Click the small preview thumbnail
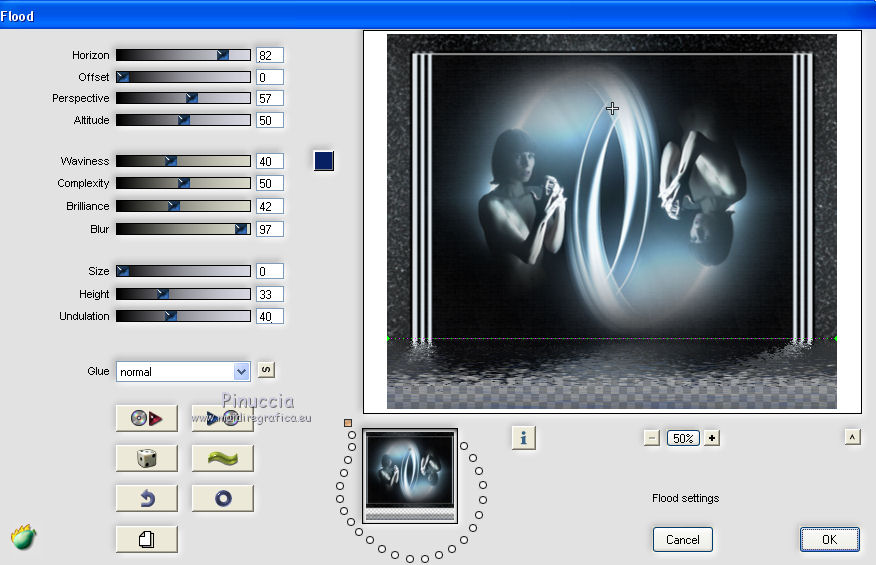 (410, 476)
